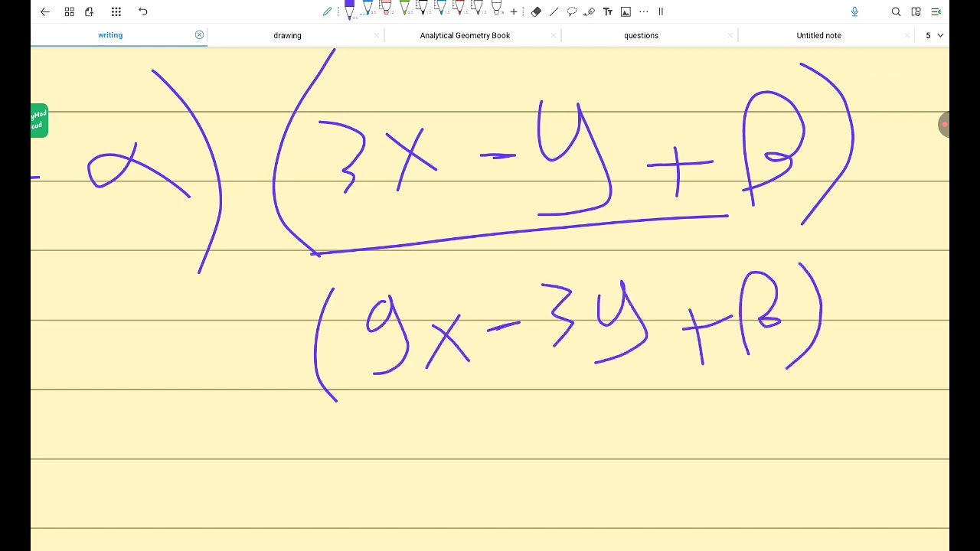Close the writing tab
The height and width of the screenshot is (551, 980).
pyautogui.click(x=199, y=35)
